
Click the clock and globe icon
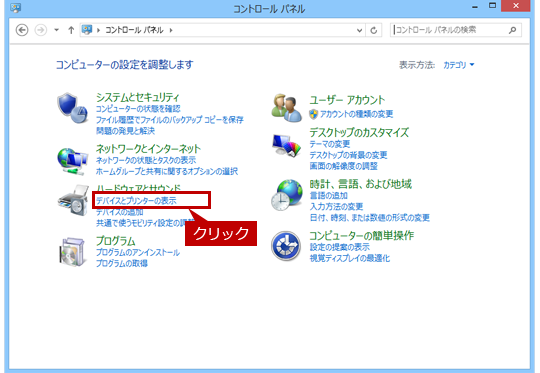pyautogui.click(x=287, y=195)
